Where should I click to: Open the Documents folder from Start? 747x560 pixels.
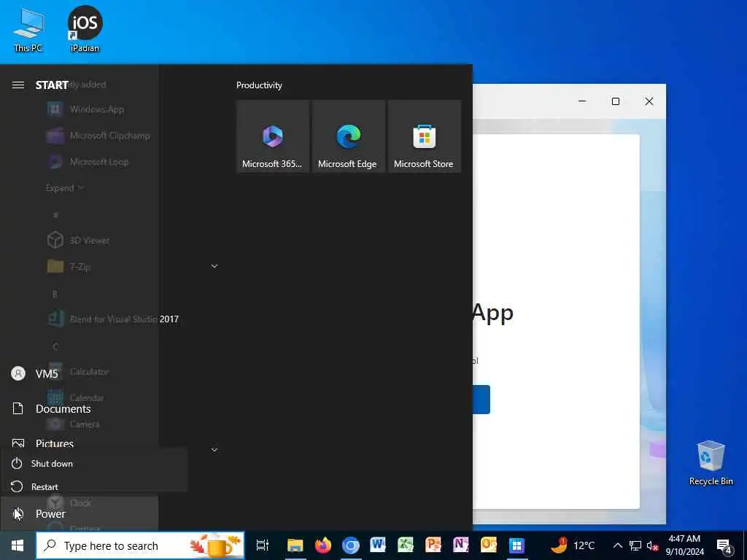coord(79,408)
